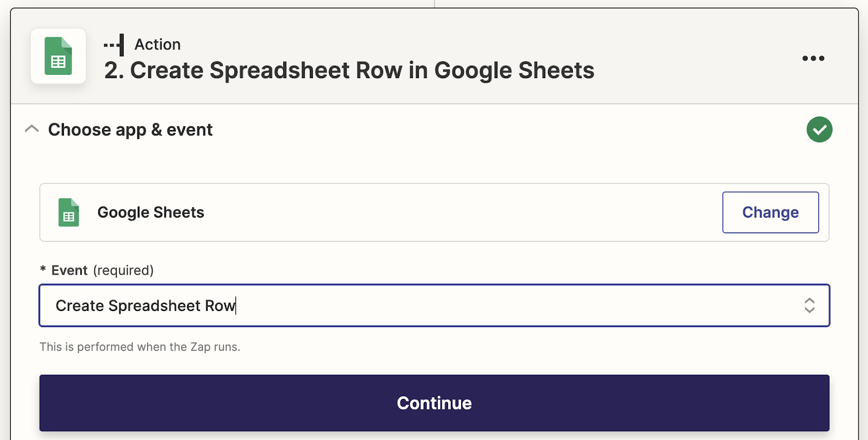Click the required asterisk beside Event
Screen dimensions: 868x440
(43, 270)
